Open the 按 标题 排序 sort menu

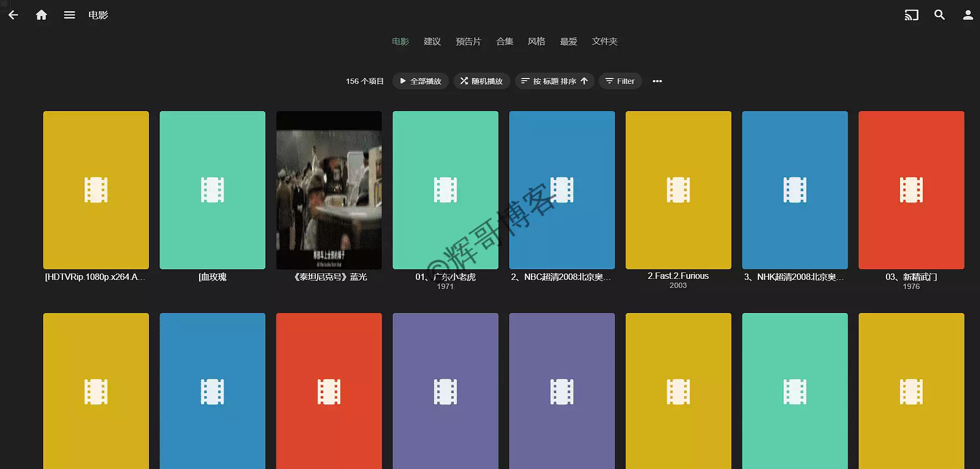pyautogui.click(x=555, y=81)
